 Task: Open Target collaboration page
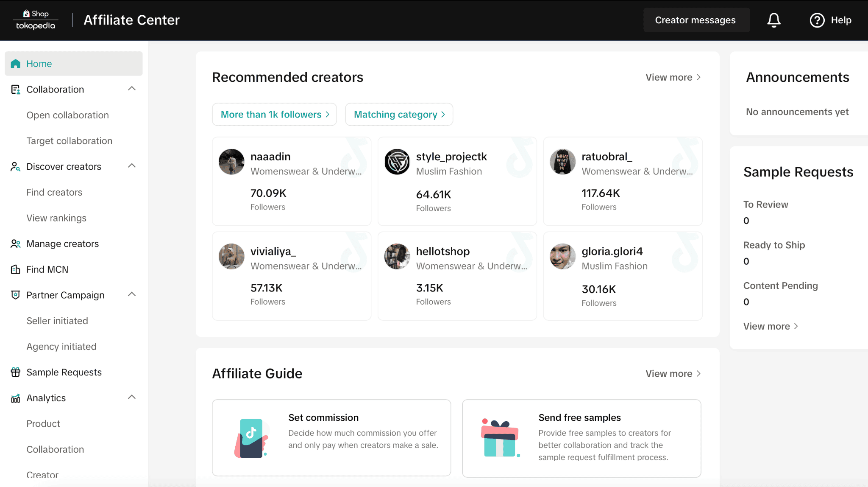[x=69, y=141]
